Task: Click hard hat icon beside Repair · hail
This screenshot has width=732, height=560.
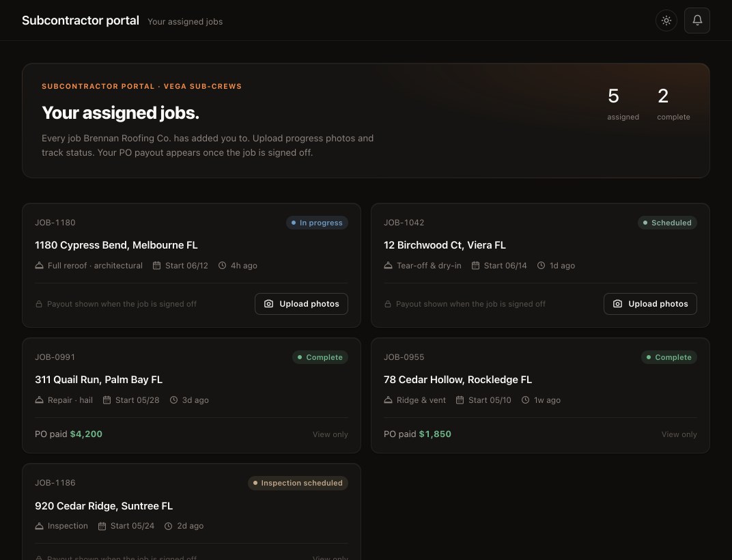Action: pyautogui.click(x=39, y=400)
